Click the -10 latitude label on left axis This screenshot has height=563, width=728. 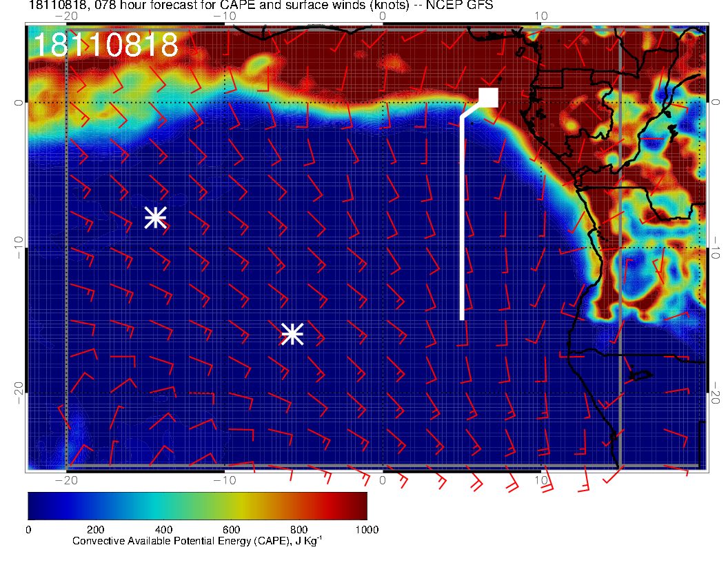[x=17, y=248]
